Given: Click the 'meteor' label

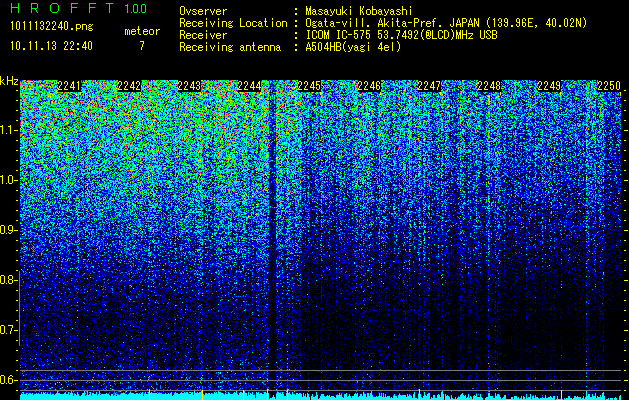Looking at the screenshot, I should (142, 31).
